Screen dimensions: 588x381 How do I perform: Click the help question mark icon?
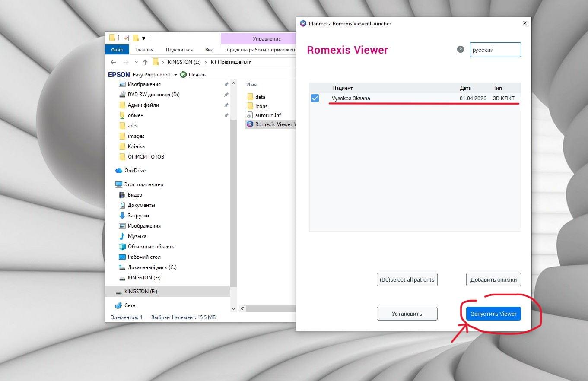pyautogui.click(x=461, y=49)
